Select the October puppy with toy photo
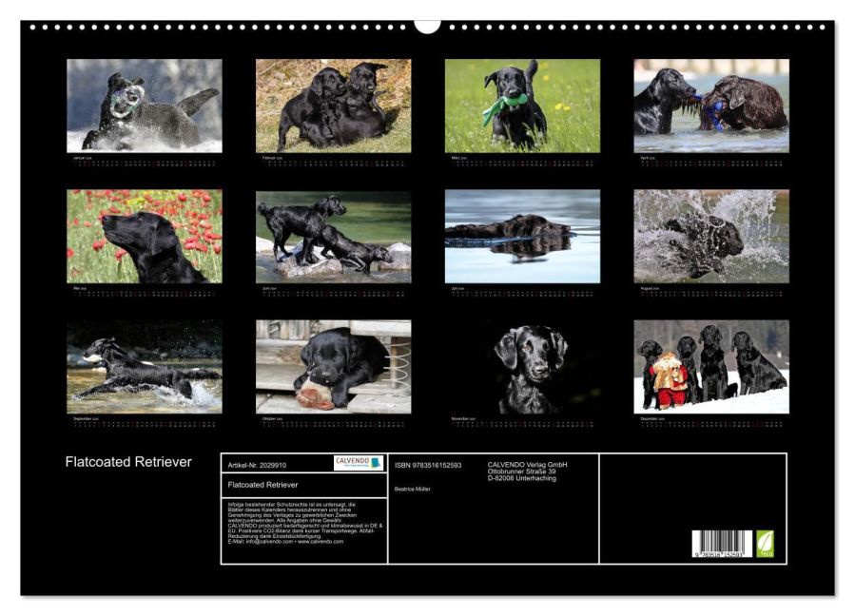 click(333, 366)
